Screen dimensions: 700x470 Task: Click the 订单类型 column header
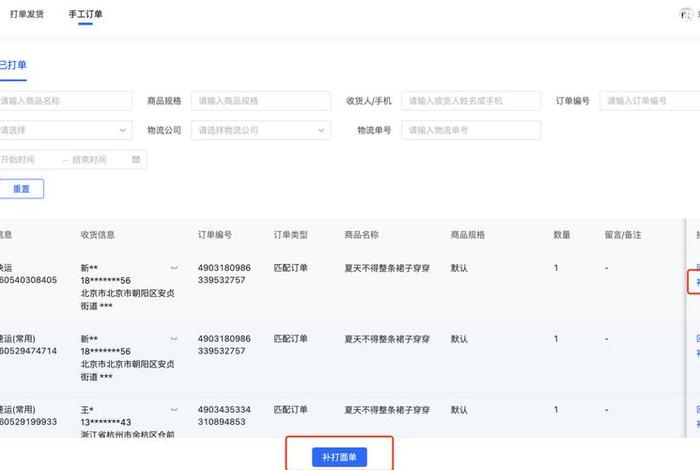[291, 235]
